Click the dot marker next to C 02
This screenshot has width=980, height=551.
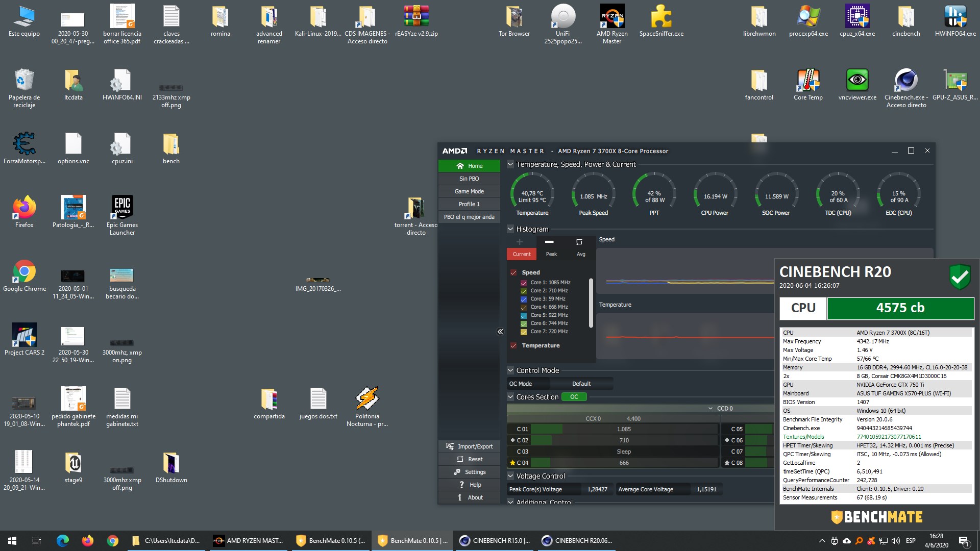[x=512, y=440]
